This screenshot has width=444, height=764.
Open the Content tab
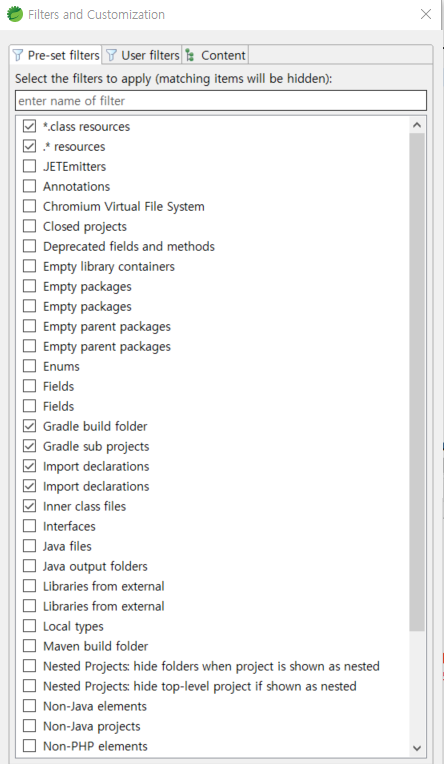pos(215,55)
